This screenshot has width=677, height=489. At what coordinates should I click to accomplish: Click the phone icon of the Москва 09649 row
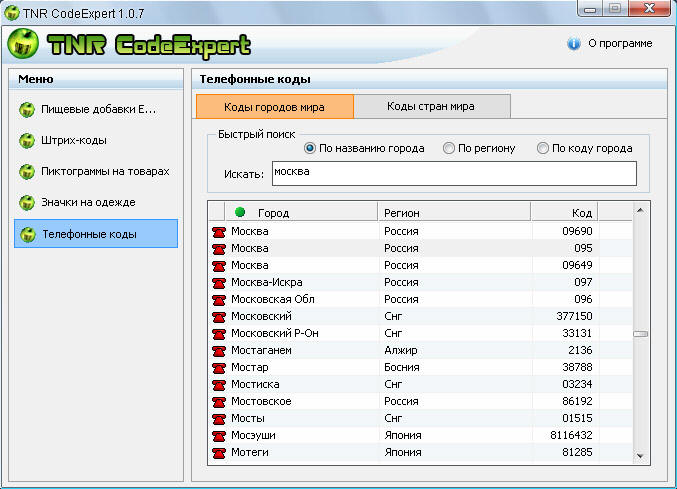[x=219, y=266]
